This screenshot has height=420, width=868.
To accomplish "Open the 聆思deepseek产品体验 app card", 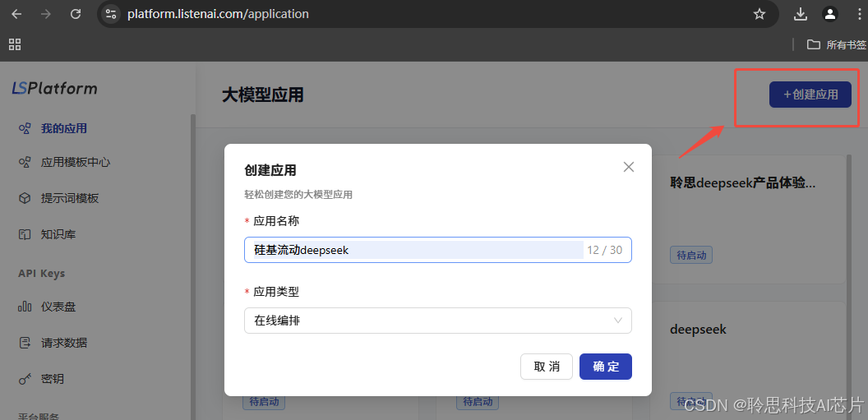I will click(742, 182).
